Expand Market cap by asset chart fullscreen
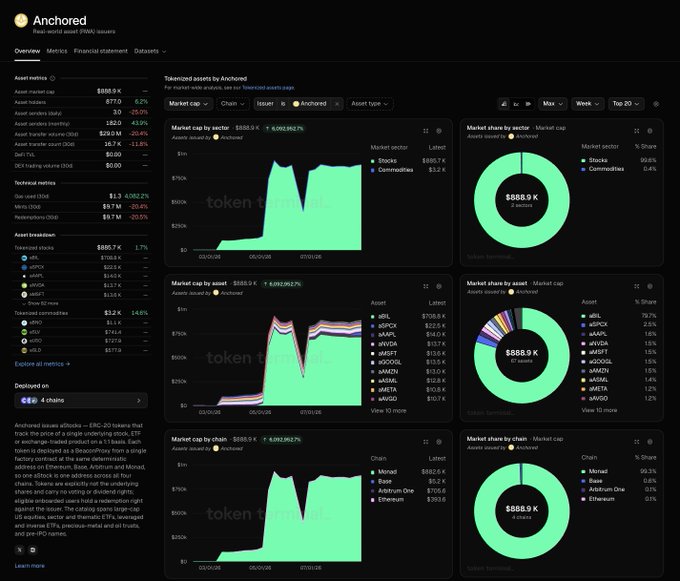 click(x=426, y=286)
